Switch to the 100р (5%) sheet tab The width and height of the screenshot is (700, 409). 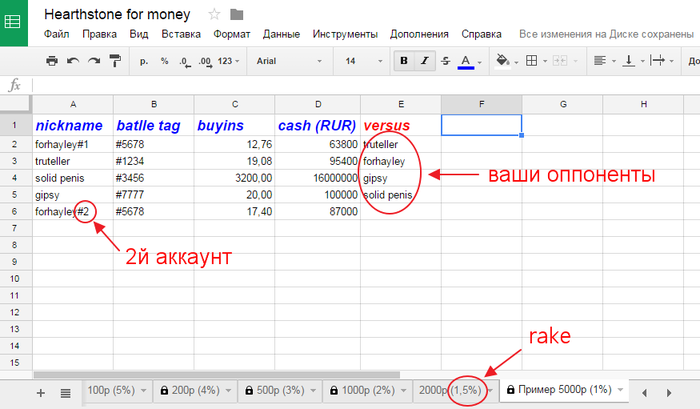tap(111, 390)
